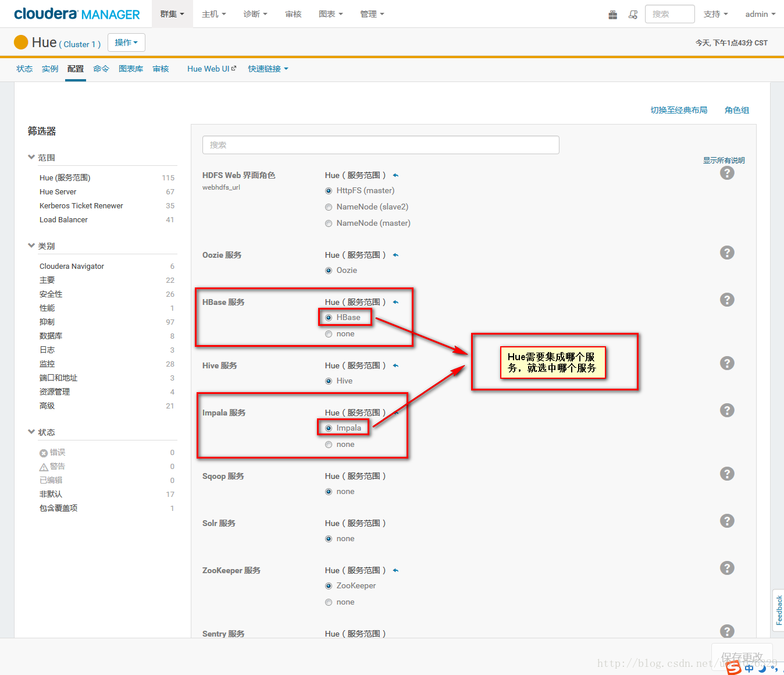784x675 pixels.
Task: Click the 警告 warning triangle filter
Action: [x=44, y=467]
